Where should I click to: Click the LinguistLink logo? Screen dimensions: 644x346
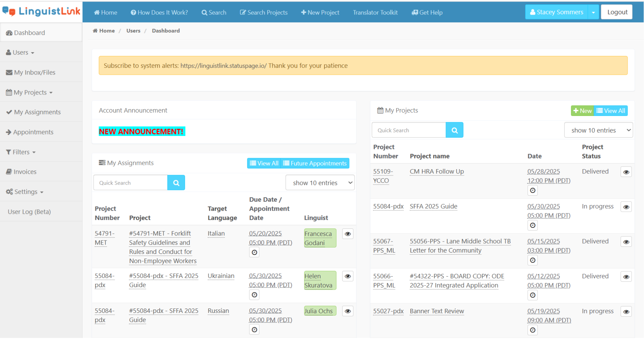pos(41,11)
